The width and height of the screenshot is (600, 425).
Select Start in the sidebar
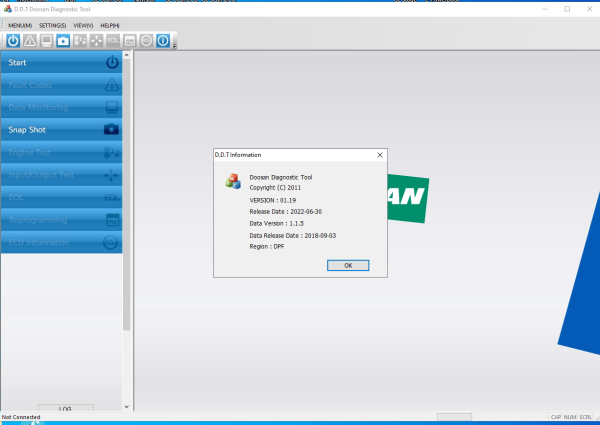coord(62,62)
